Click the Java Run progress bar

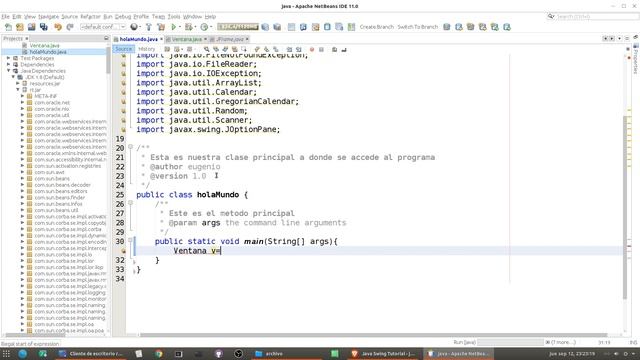511,342
